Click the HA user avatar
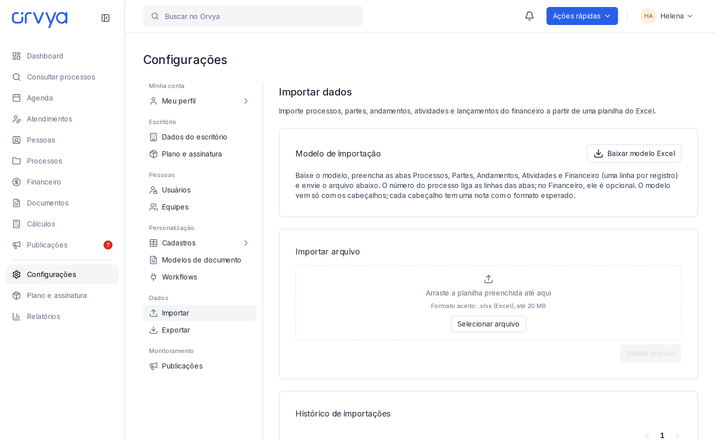 [x=648, y=16]
